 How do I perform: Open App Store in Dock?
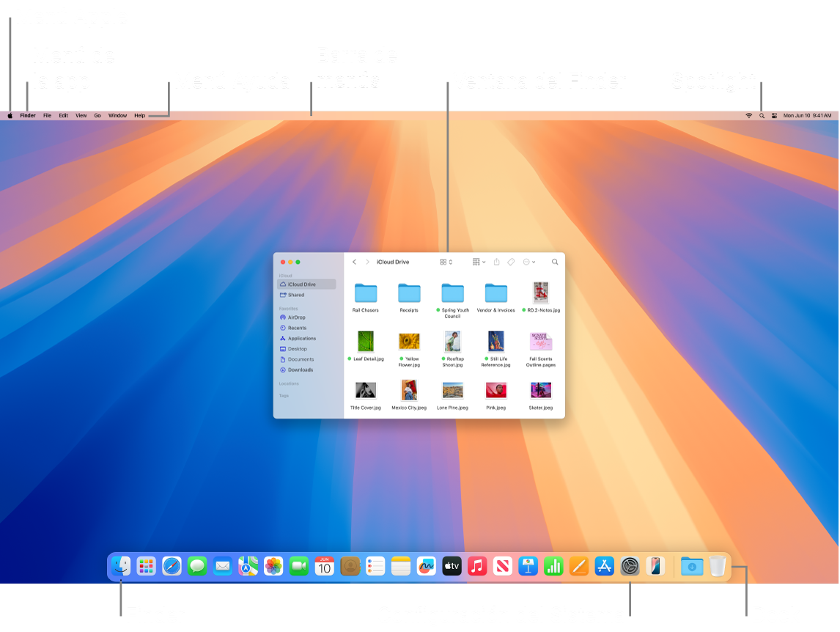click(x=604, y=566)
